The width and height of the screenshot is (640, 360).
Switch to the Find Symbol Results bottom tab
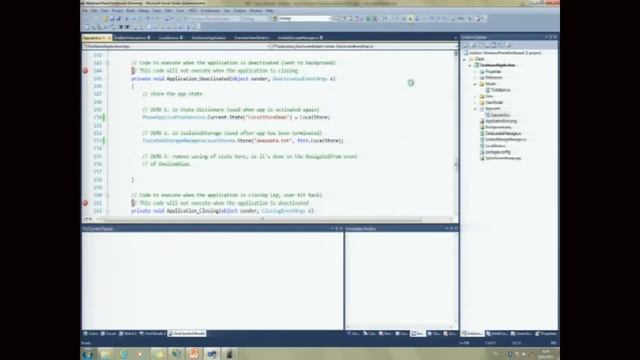(187, 334)
